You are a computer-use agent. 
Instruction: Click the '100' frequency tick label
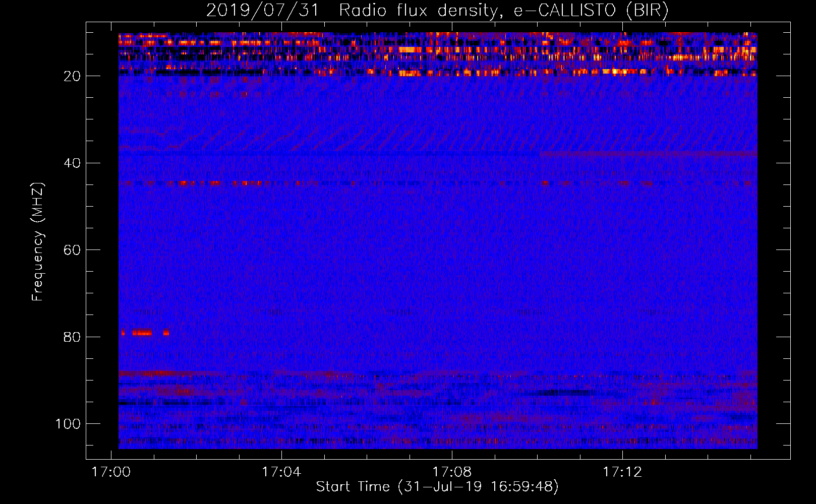(x=69, y=424)
